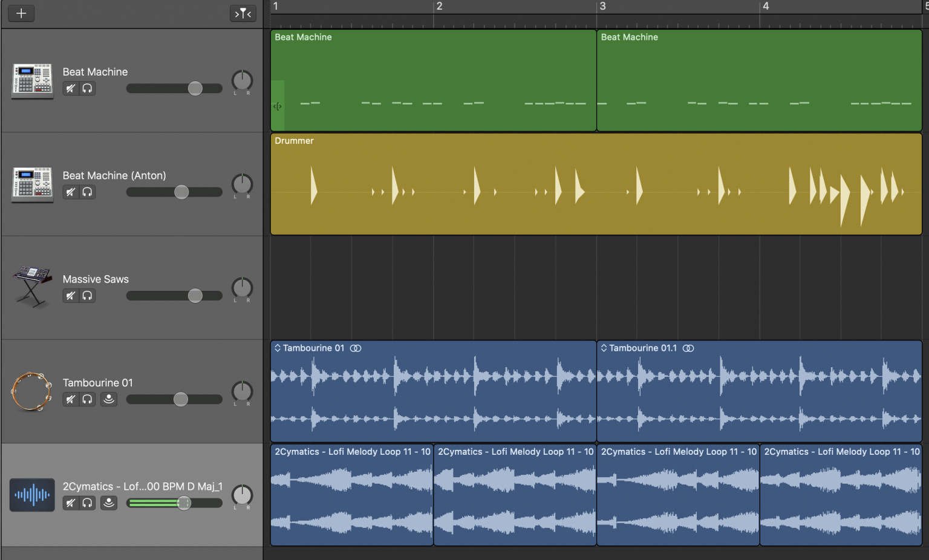
Task: Mute the Beat Machine track
Action: tap(70, 88)
